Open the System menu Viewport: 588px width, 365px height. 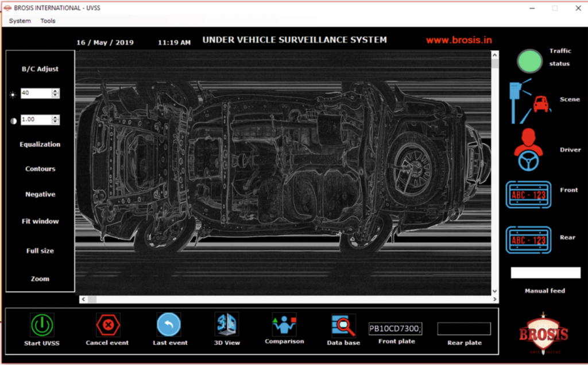20,21
